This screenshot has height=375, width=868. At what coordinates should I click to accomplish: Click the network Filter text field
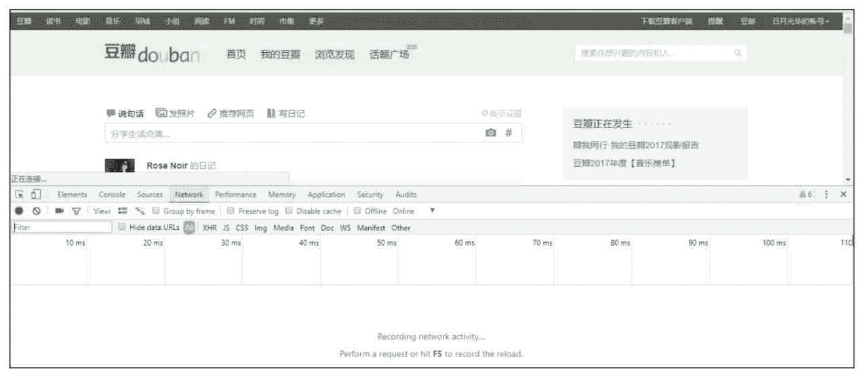click(62, 228)
